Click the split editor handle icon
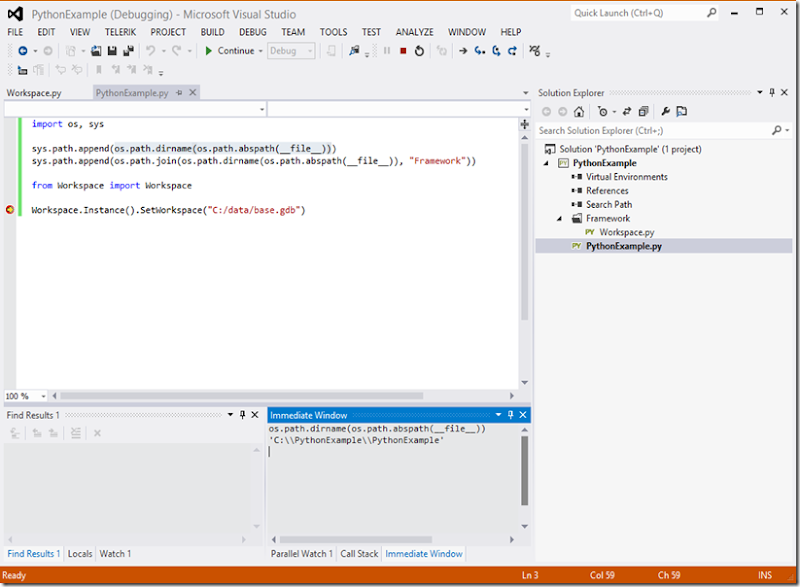 coord(524,124)
